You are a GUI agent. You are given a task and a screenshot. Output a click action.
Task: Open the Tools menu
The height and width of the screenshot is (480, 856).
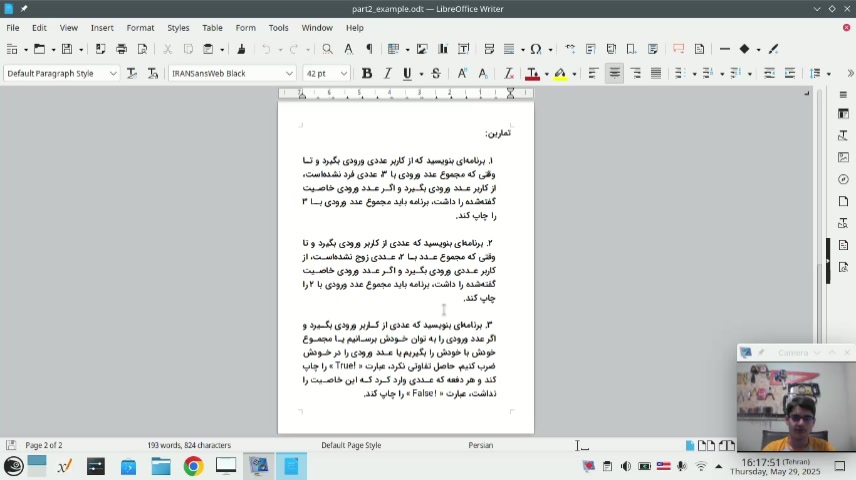278,28
